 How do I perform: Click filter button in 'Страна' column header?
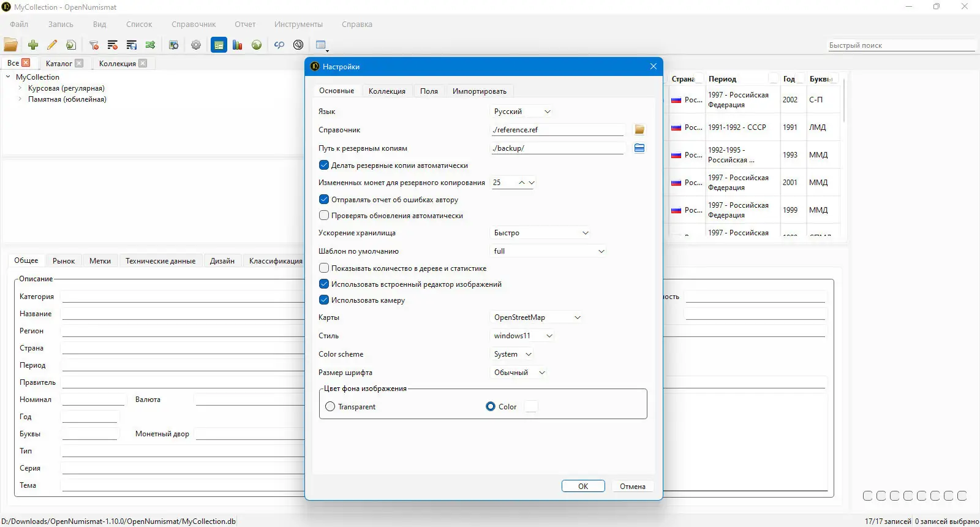point(698,78)
